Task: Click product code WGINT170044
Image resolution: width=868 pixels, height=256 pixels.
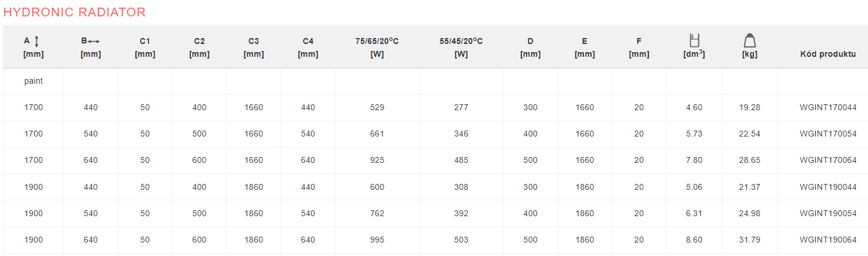Action: pyautogui.click(x=828, y=108)
